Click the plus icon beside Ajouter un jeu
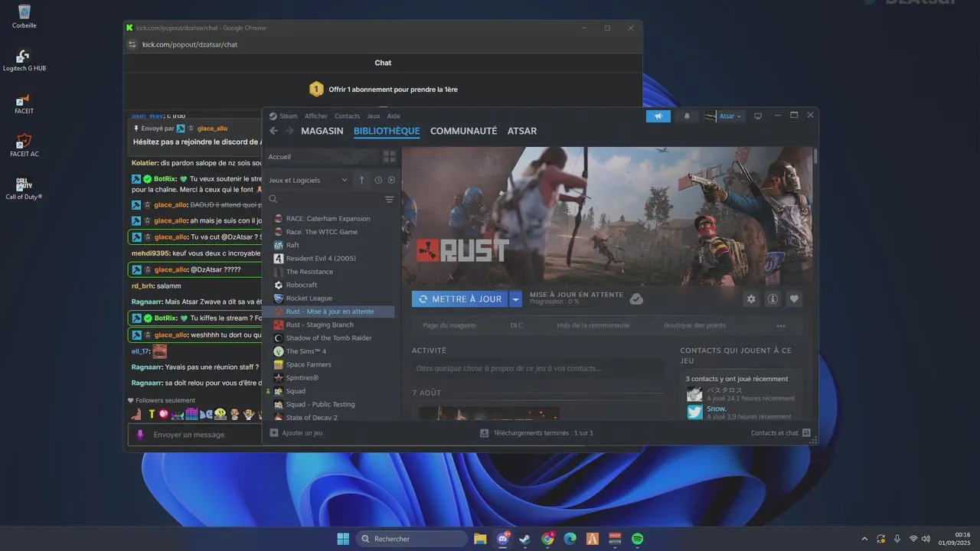This screenshot has width=980, height=551. [x=274, y=432]
